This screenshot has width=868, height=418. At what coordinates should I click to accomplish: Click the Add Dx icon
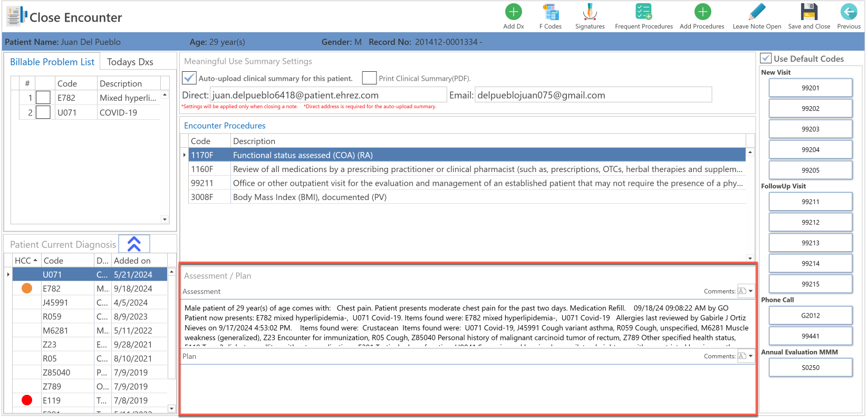513,12
